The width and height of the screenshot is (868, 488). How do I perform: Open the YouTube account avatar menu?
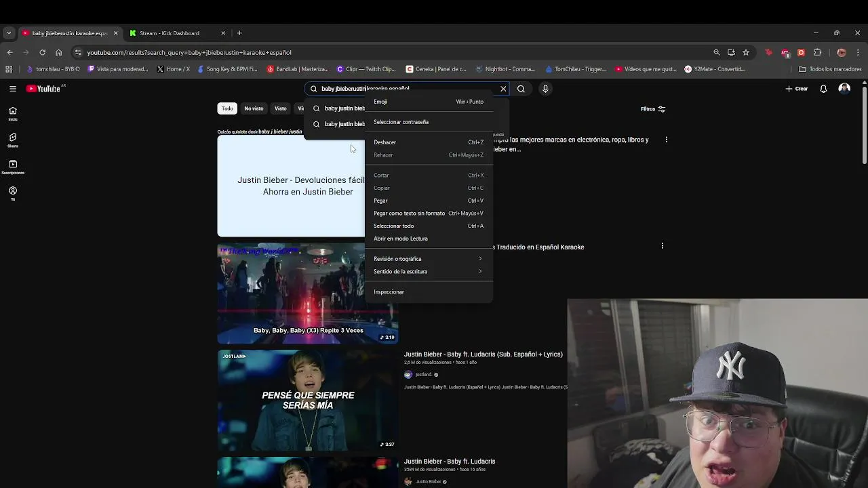844,89
